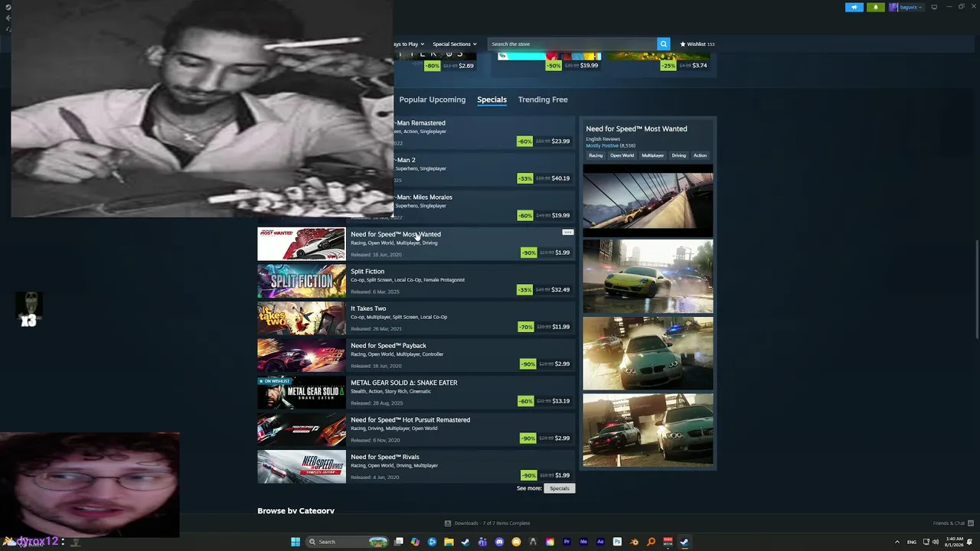The height and width of the screenshot is (551, 980).
Task: Launch Blender from the taskbar
Action: point(634,542)
